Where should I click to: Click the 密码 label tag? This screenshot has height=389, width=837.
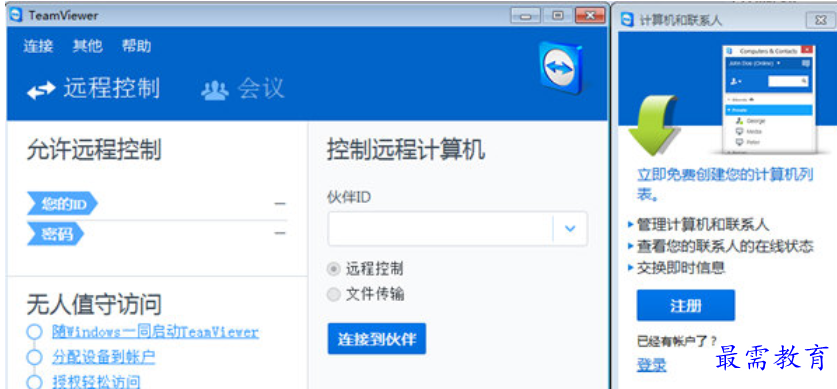(56, 234)
